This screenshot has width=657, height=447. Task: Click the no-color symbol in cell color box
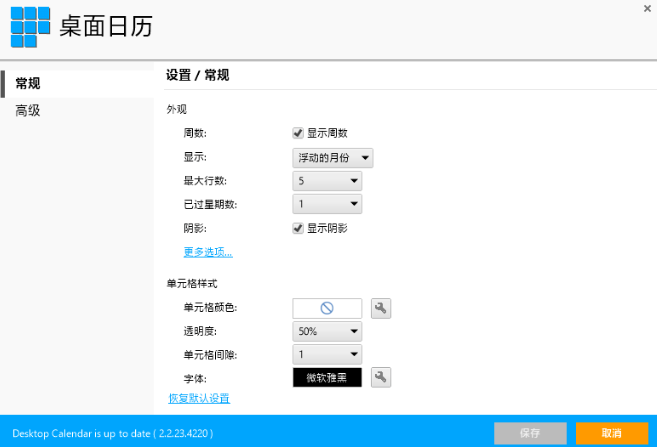(327, 308)
